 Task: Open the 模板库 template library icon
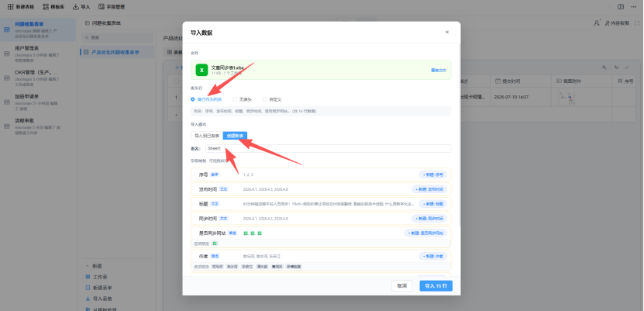coord(46,6)
